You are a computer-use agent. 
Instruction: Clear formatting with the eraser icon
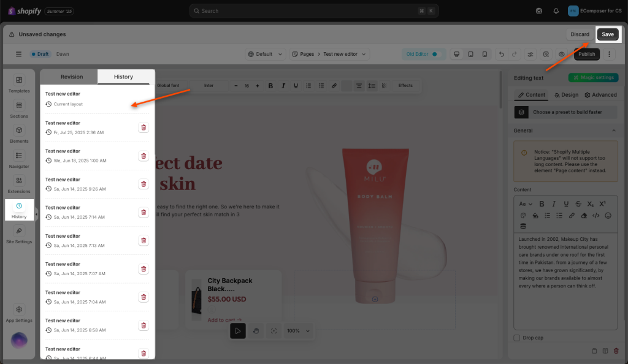pos(584,216)
